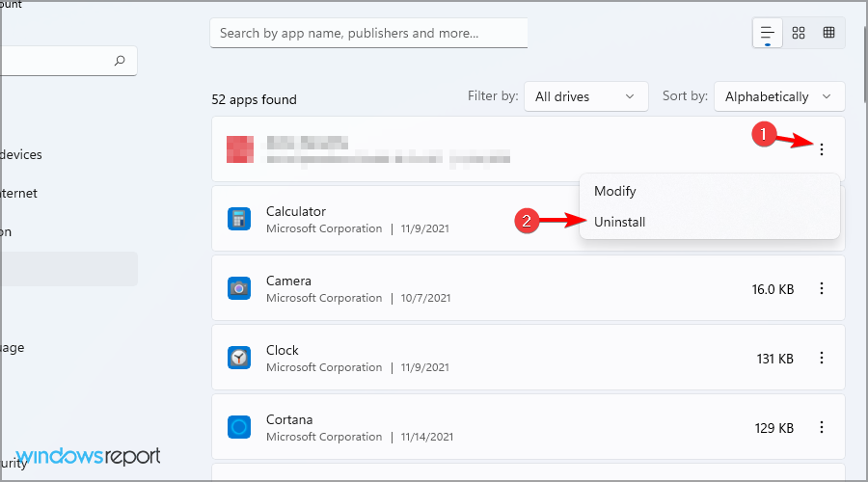Choose Modify from the context menu
This screenshot has height=482, width=868.
(615, 191)
